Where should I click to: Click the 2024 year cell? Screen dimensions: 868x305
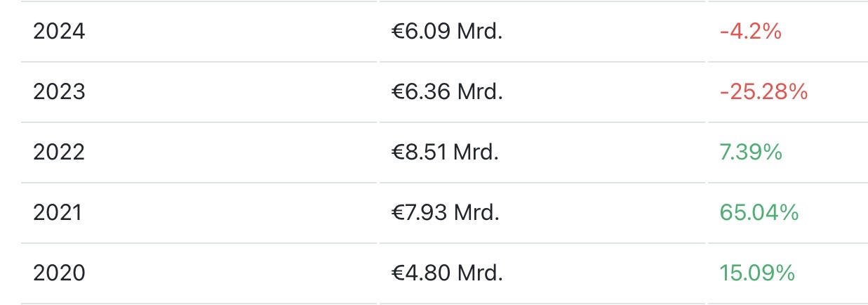[x=59, y=32]
